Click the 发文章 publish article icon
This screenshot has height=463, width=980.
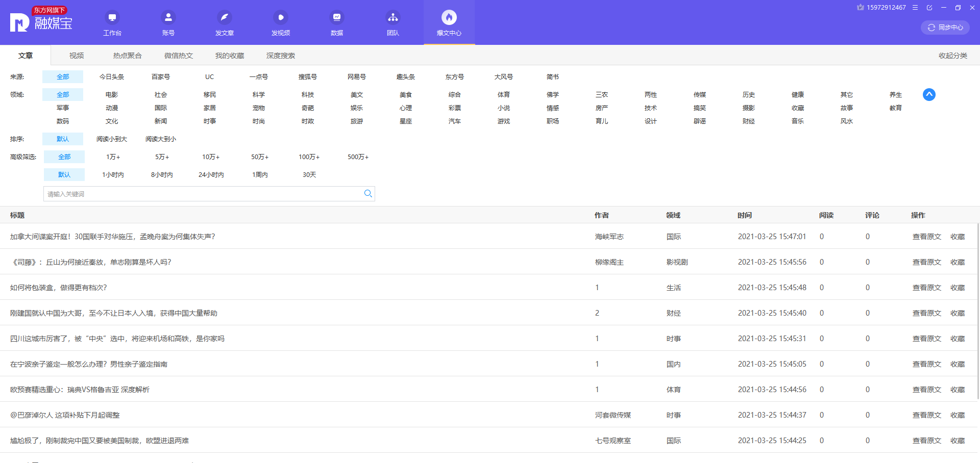[225, 18]
